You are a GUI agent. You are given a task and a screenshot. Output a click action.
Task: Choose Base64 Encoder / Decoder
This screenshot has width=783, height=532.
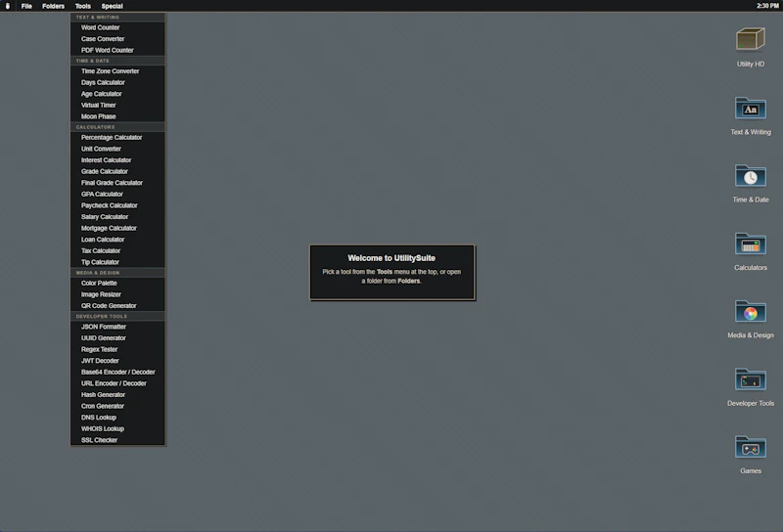tap(117, 372)
